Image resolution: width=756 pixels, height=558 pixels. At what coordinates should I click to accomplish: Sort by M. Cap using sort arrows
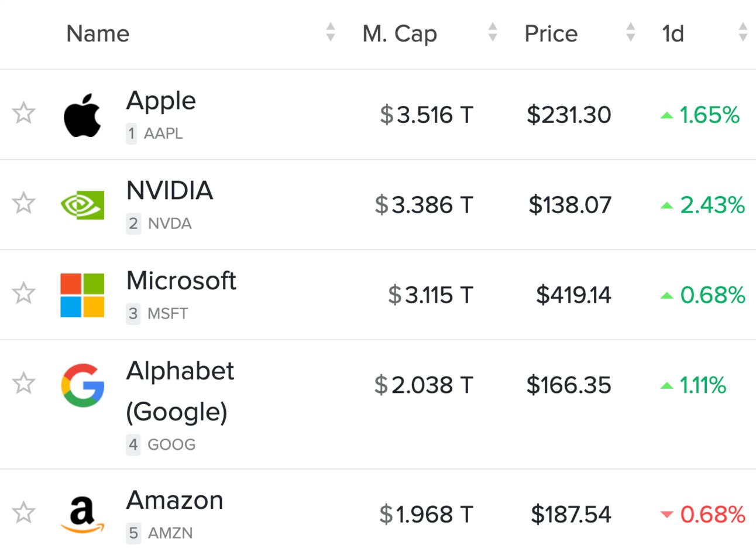coord(493,32)
